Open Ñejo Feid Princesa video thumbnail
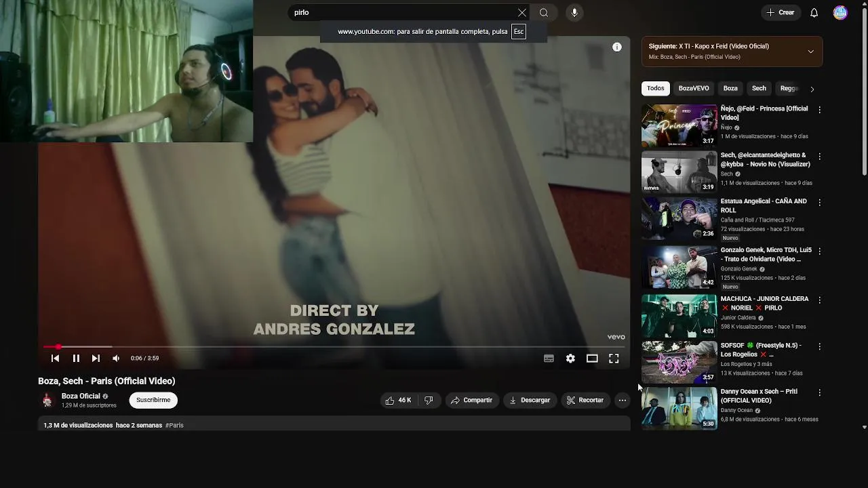Image resolution: width=868 pixels, height=488 pixels. point(679,125)
